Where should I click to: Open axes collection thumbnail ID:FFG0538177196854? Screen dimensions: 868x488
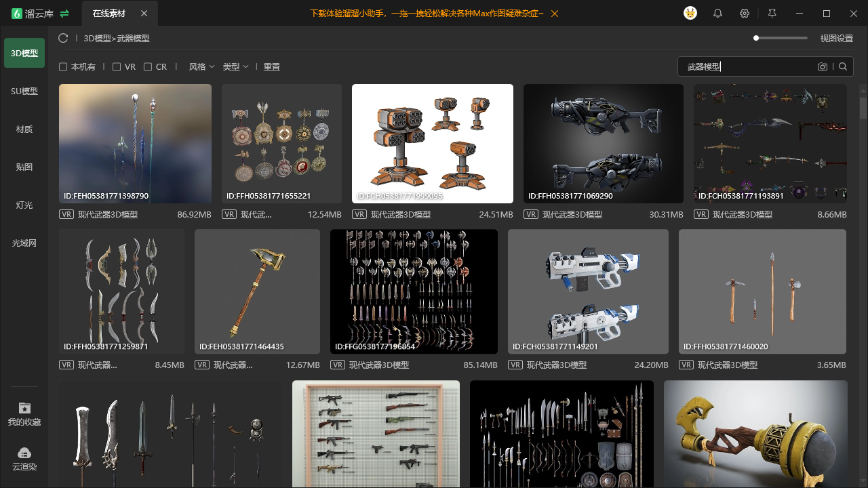[414, 291]
